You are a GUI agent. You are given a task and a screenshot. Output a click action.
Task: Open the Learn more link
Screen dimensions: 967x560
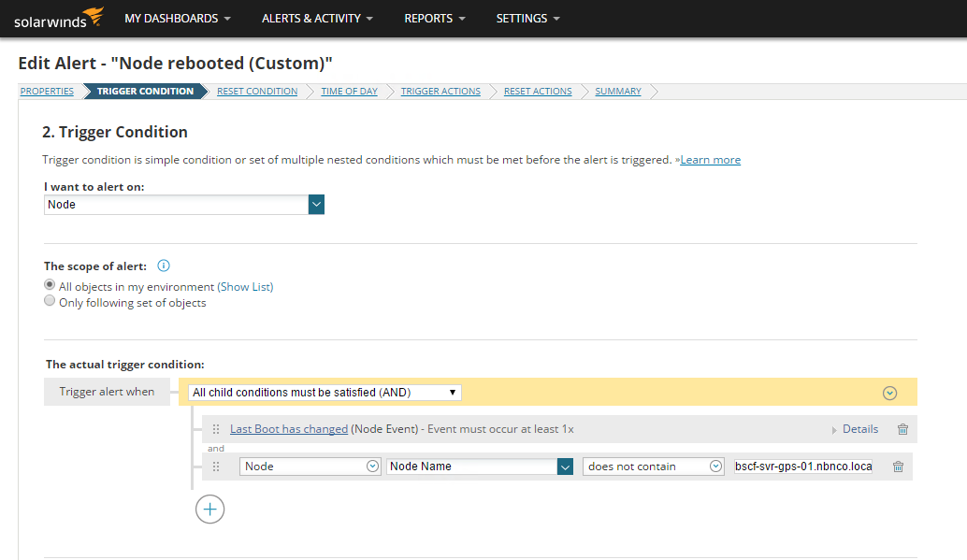pyautogui.click(x=710, y=160)
